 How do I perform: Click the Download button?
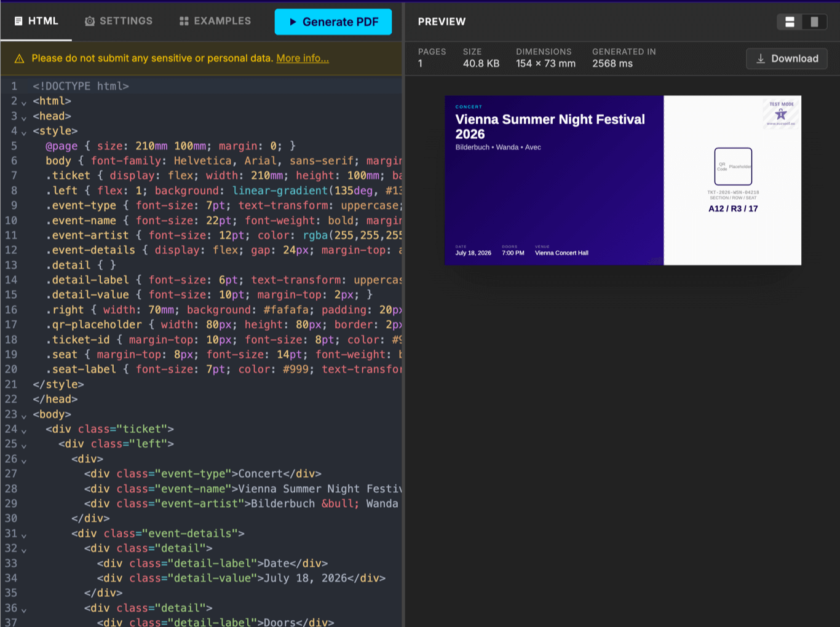tap(787, 58)
